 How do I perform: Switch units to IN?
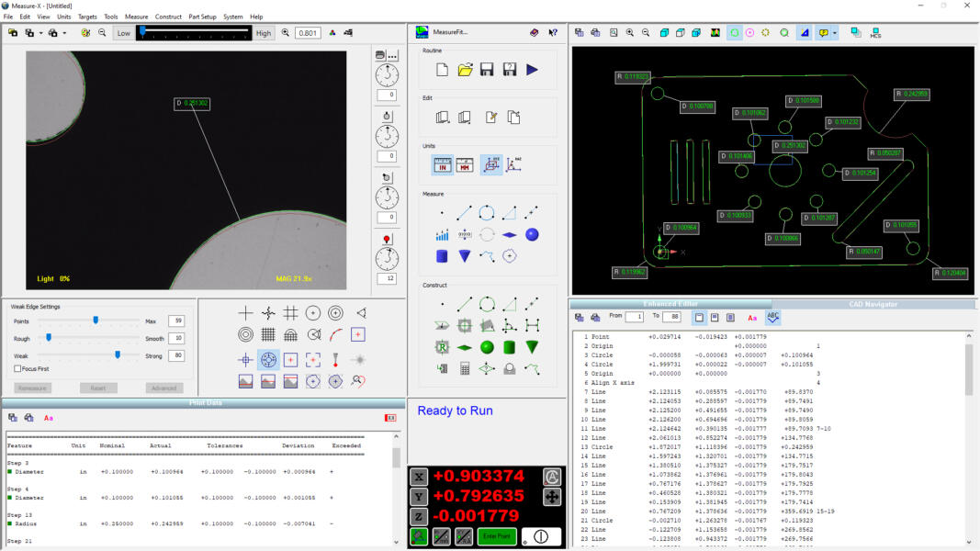(x=442, y=165)
